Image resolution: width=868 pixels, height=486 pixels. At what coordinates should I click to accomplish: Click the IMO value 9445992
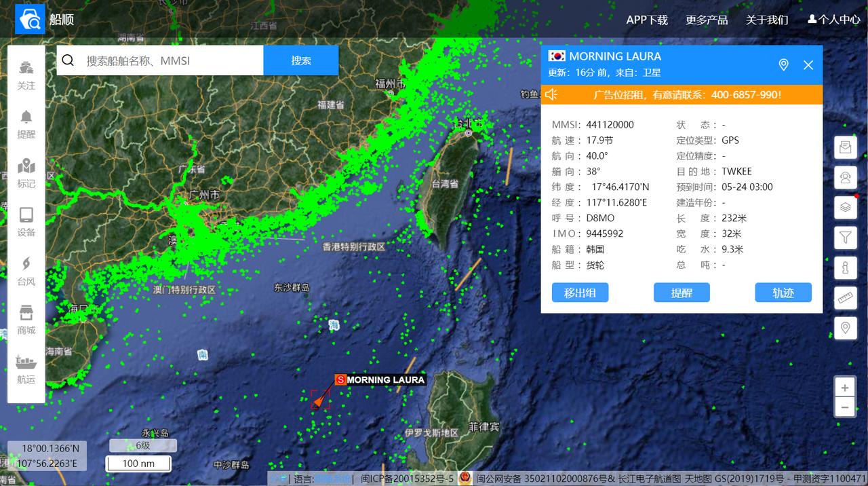click(x=605, y=233)
